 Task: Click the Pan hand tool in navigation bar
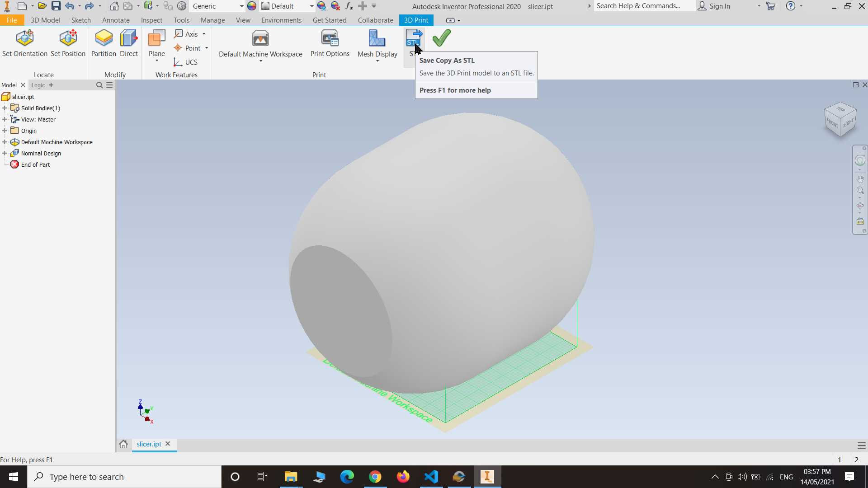coord(860,179)
